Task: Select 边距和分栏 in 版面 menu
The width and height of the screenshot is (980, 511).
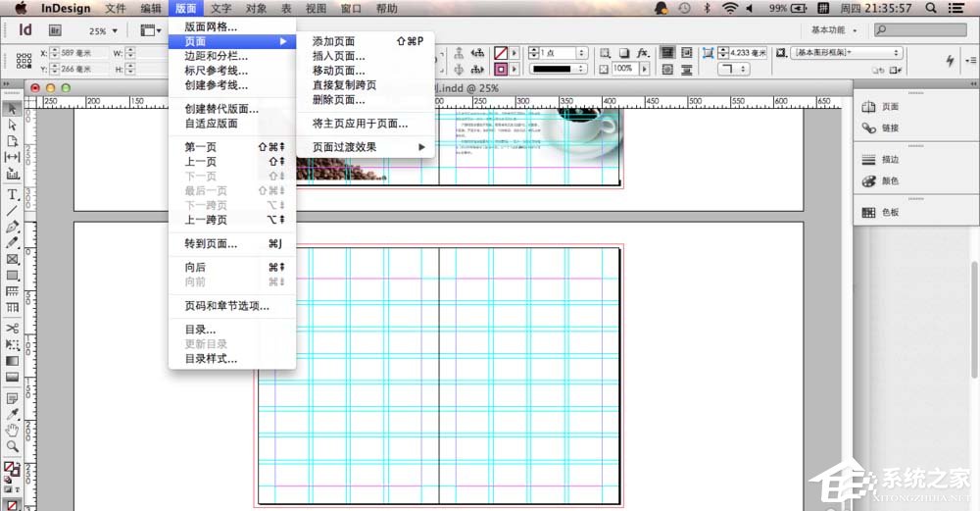Action: tap(217, 56)
